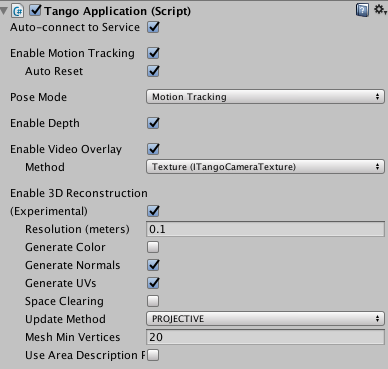This screenshot has height=369, width=388.
Task: Enable the Space Clearing checkbox
Action: [153, 301]
